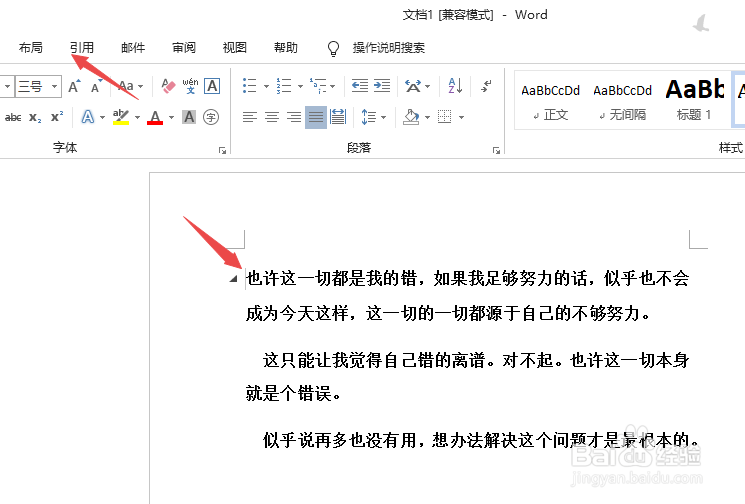
Task: Apply the 正文 style
Action: [x=551, y=101]
